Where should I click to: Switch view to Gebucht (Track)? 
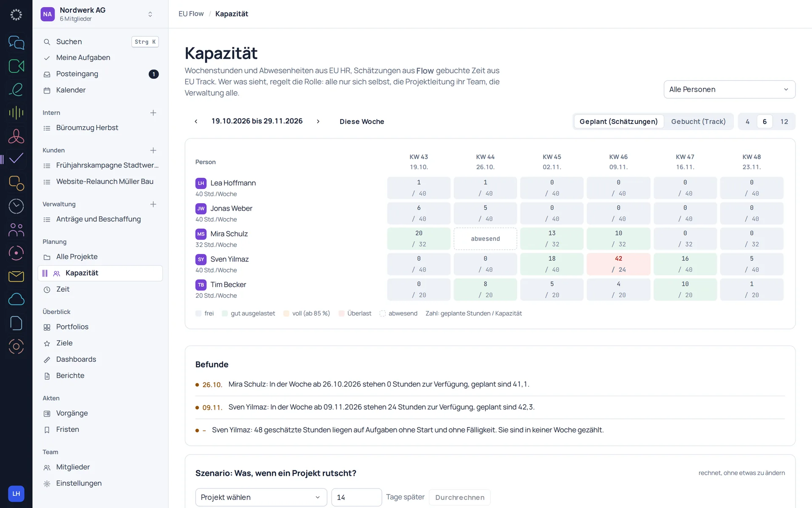click(x=698, y=121)
